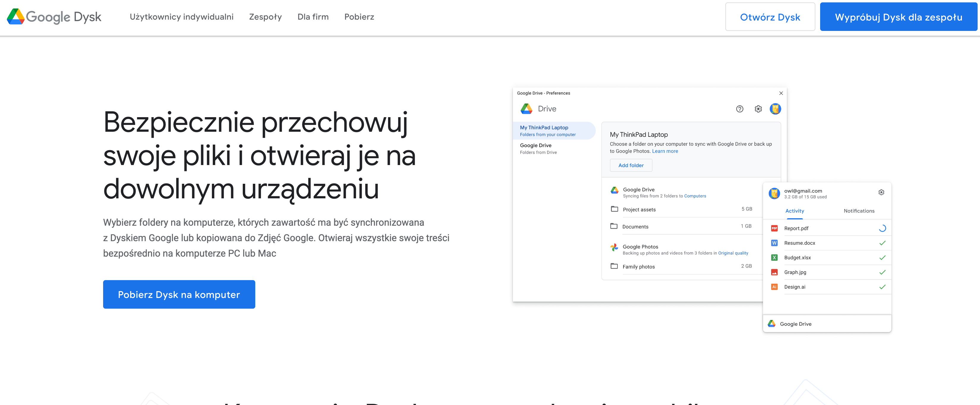Select the Graph.jpg file name

point(795,272)
